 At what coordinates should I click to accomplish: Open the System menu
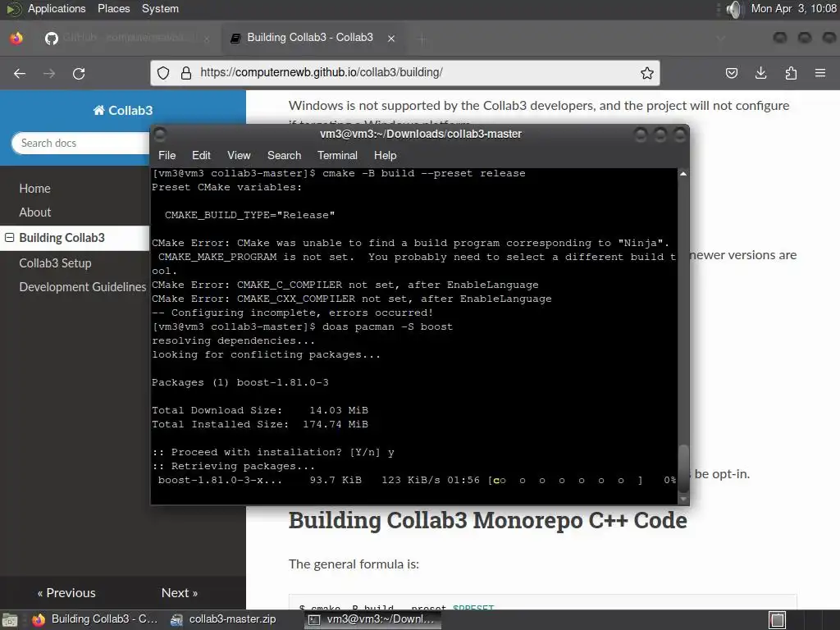point(160,8)
